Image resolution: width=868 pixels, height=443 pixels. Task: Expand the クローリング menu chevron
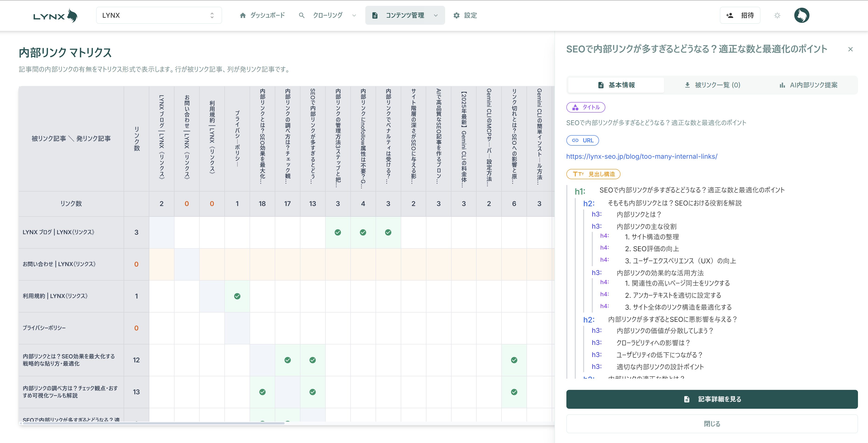[354, 15]
